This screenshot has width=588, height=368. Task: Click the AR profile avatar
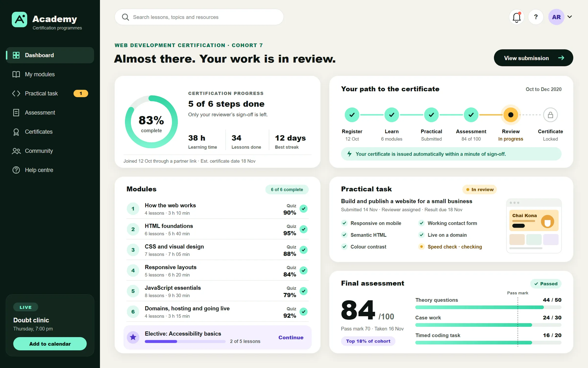pyautogui.click(x=556, y=17)
